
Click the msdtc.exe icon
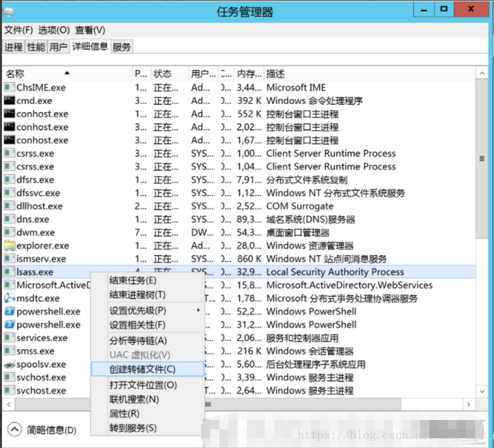[x=9, y=298]
